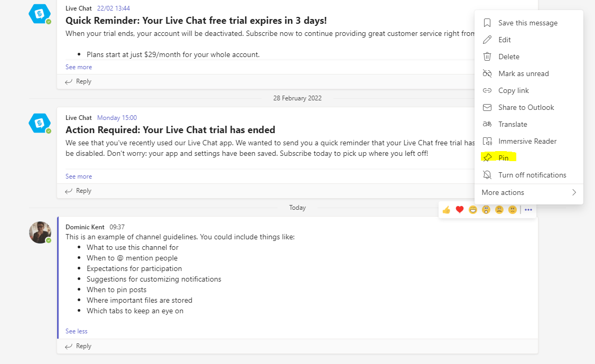Image resolution: width=595 pixels, height=364 pixels.
Task: Expand the trial-ended message with See more
Action: (78, 176)
